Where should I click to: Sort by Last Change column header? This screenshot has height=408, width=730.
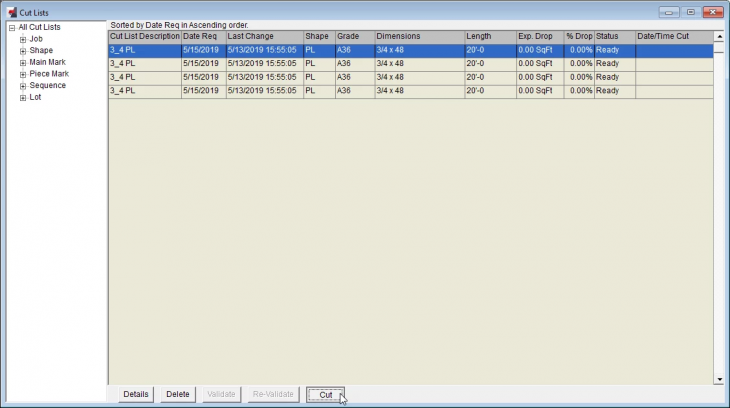click(264, 36)
